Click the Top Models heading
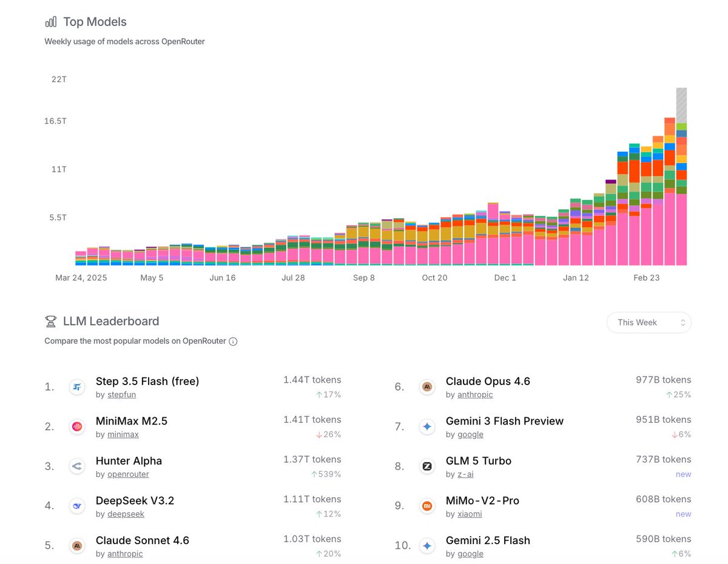This screenshot has width=728, height=564. (95, 22)
